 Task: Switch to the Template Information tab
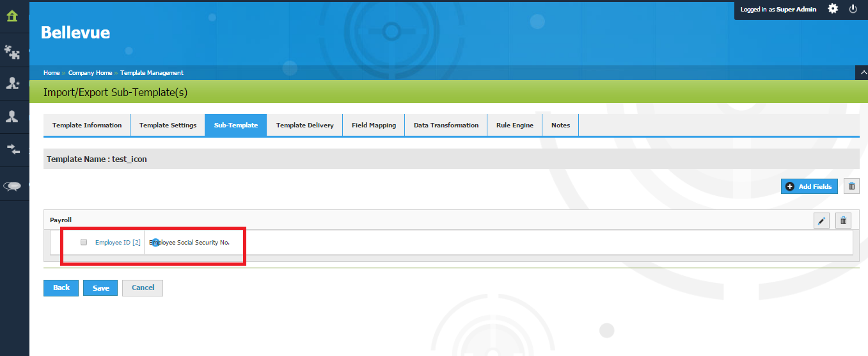[x=87, y=125]
